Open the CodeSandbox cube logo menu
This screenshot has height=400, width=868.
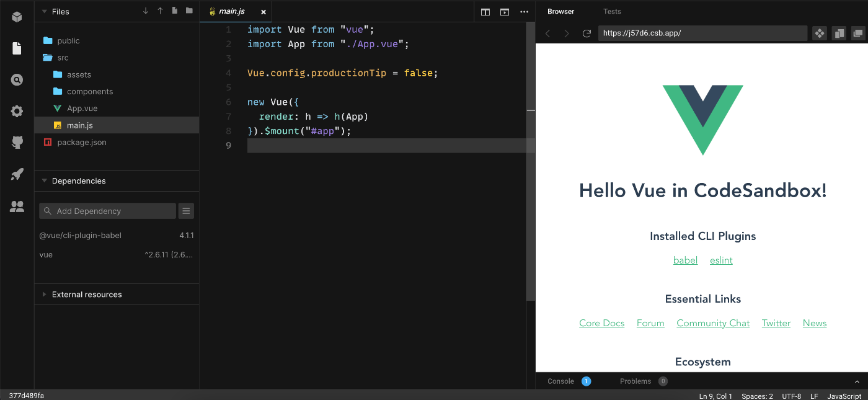click(x=17, y=17)
